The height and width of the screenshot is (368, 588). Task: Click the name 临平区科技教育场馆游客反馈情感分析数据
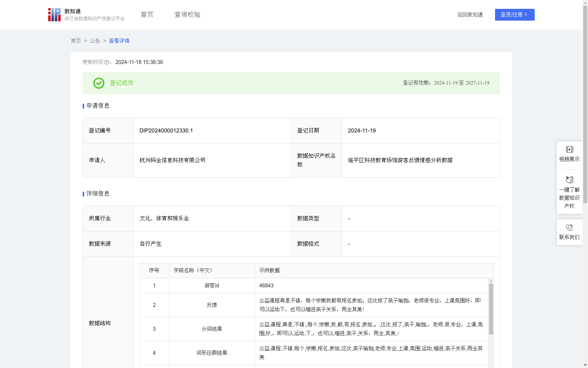pyautogui.click(x=400, y=160)
